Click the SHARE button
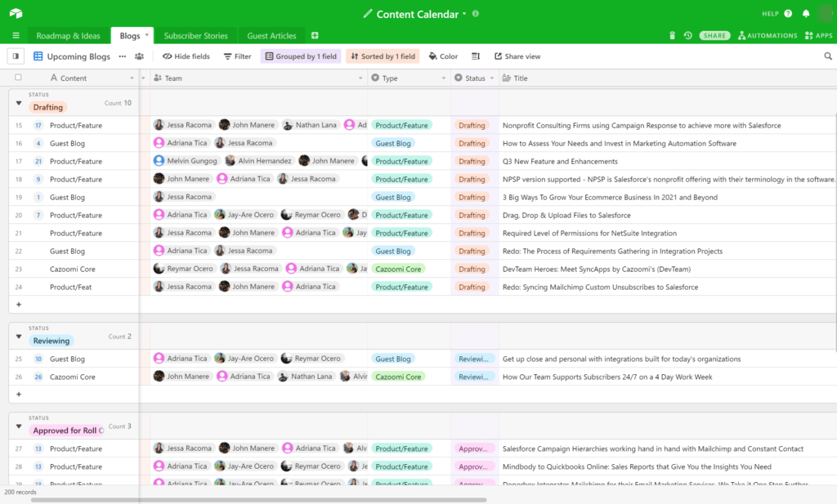The height and width of the screenshot is (504, 837). click(x=714, y=36)
